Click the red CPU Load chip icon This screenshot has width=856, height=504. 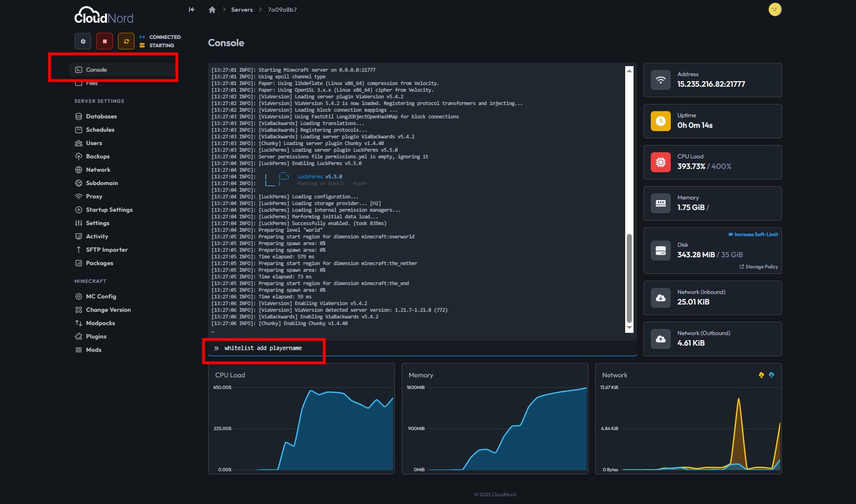(x=661, y=162)
